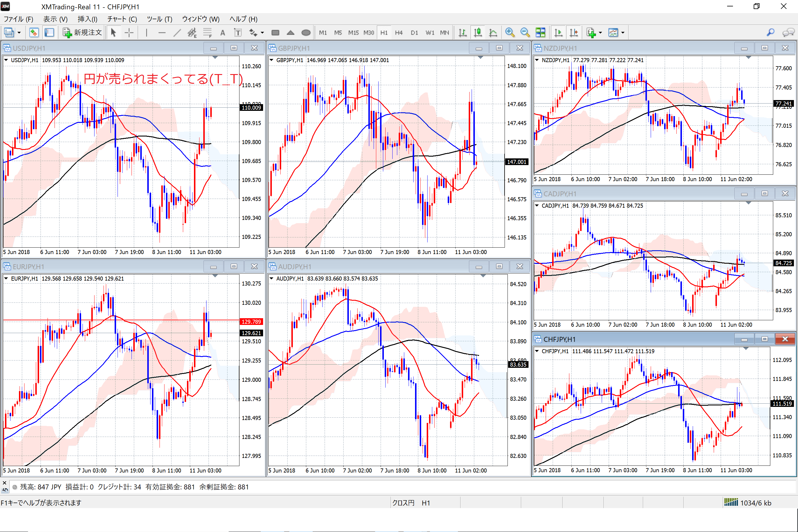Screen dimensions: 798x532
Task: Select the crosshair cursor tool
Action: tap(129, 33)
